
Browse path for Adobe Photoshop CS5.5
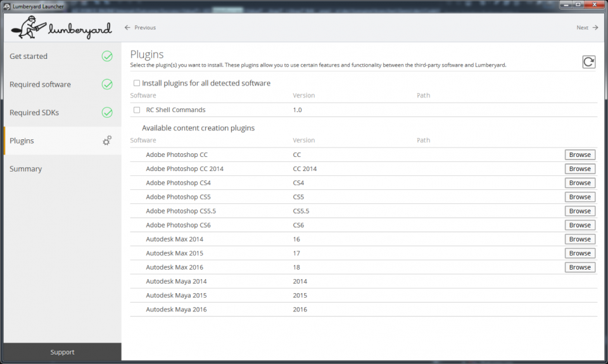point(579,211)
